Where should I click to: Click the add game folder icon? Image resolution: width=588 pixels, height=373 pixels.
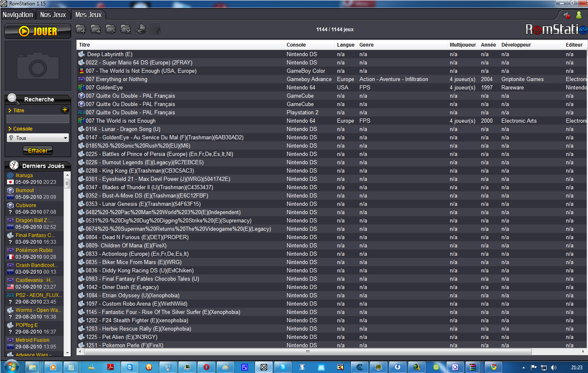(x=81, y=29)
